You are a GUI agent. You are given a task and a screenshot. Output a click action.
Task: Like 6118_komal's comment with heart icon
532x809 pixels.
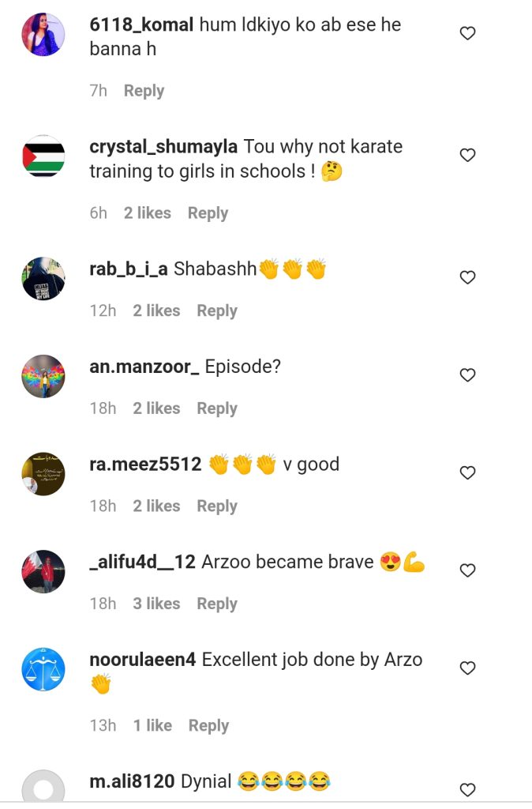pyautogui.click(x=467, y=33)
